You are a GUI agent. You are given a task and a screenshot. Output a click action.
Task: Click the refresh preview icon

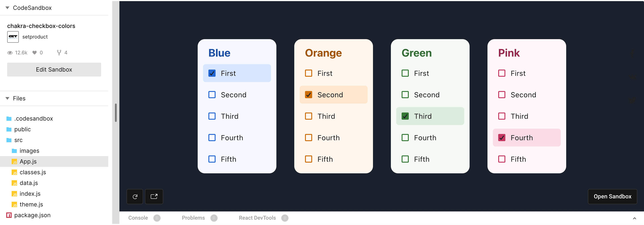(x=135, y=197)
